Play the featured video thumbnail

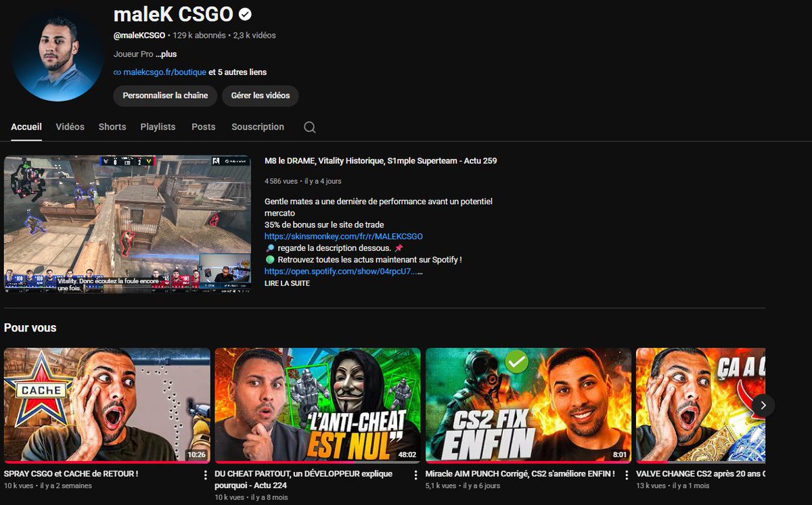pos(127,224)
